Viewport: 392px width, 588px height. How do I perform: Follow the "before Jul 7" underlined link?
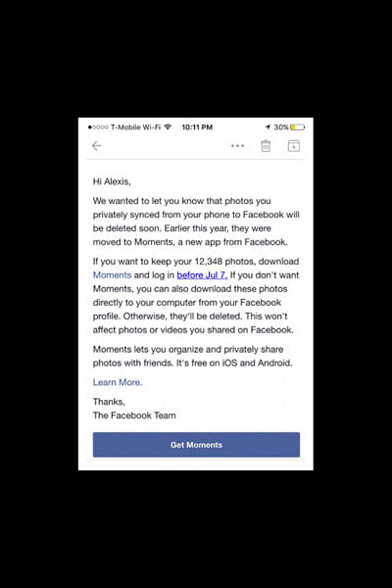[202, 274]
